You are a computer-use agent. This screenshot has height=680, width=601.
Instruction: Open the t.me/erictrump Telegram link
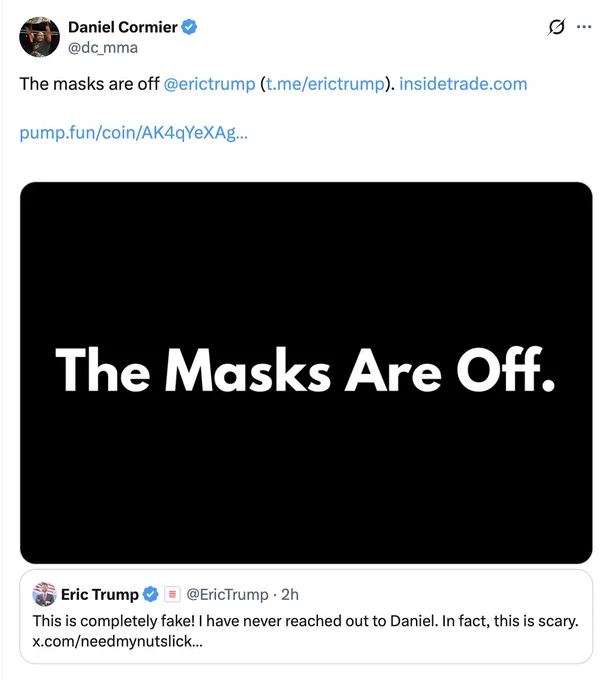325,84
